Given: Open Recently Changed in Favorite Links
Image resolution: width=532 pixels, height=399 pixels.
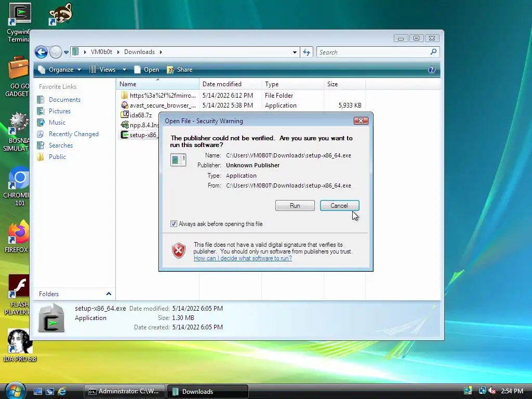Looking at the screenshot, I should click(x=68, y=134).
